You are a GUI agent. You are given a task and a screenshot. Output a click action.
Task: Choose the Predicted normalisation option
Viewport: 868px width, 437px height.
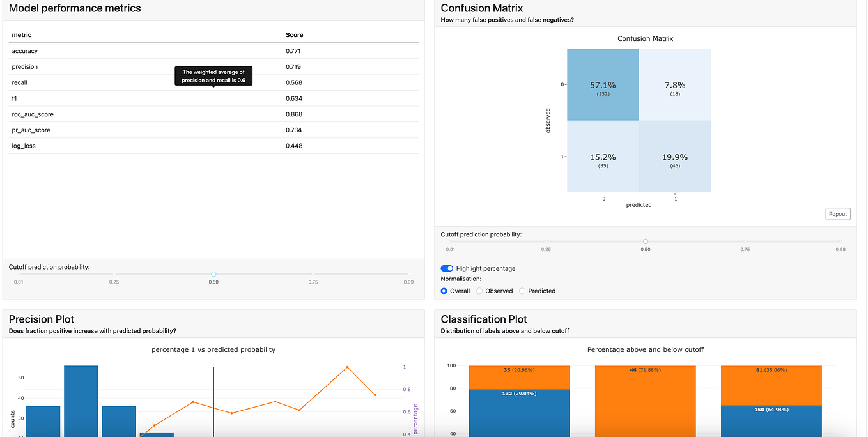522,291
